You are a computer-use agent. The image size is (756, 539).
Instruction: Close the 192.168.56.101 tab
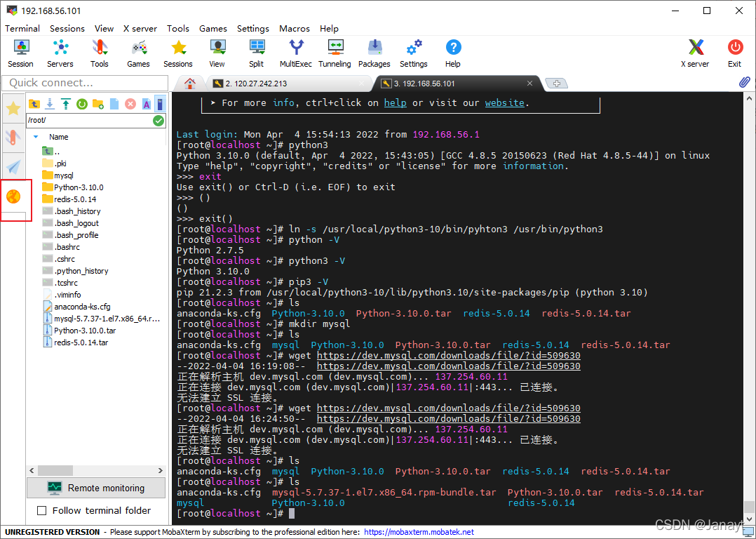(x=529, y=84)
